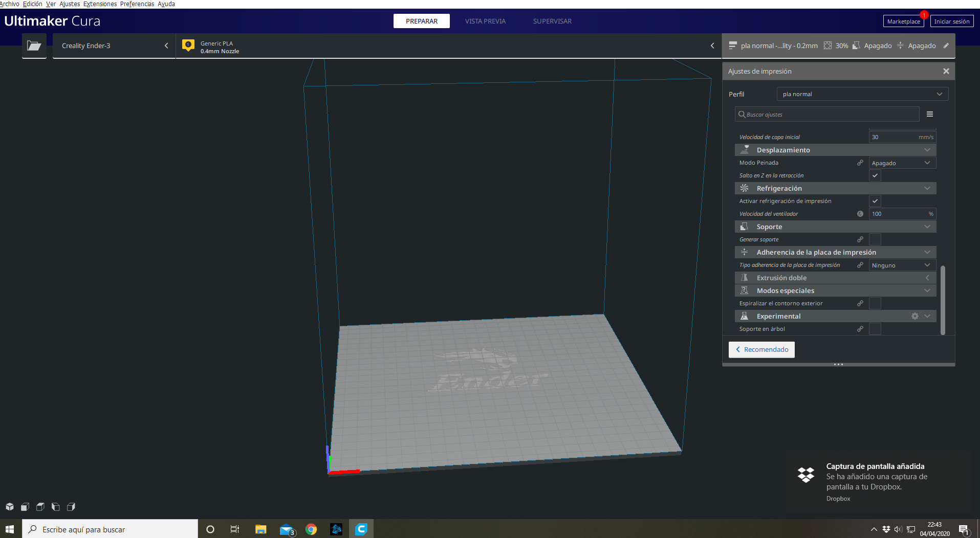980x538 pixels.
Task: Select the PREPARAR tab
Action: [422, 21]
